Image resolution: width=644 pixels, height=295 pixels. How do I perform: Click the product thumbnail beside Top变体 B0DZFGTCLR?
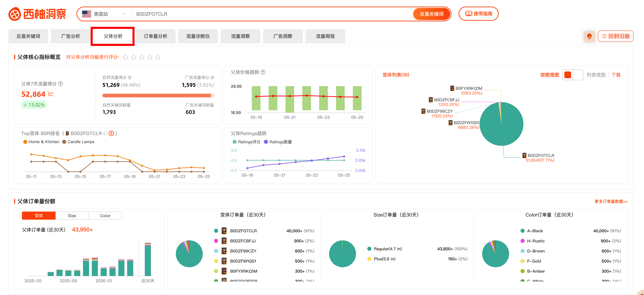pyautogui.click(x=67, y=134)
